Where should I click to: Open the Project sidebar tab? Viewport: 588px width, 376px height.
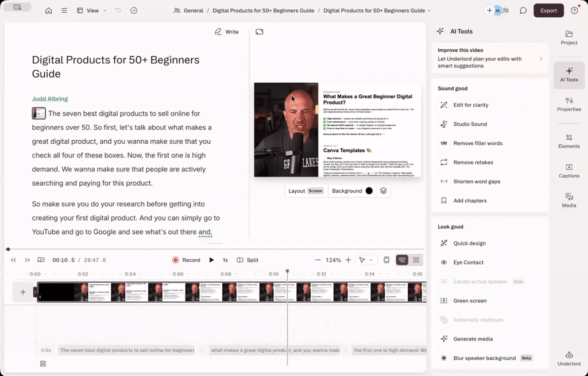[x=569, y=37]
